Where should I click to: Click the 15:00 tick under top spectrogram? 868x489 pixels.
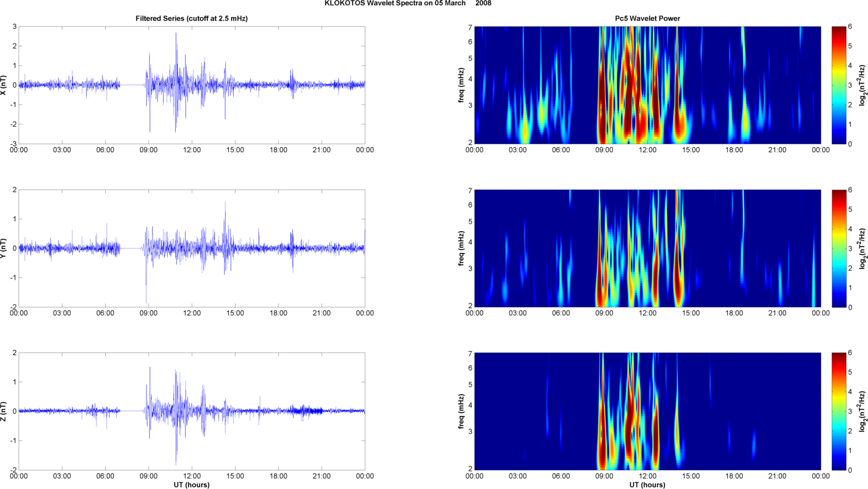691,150
